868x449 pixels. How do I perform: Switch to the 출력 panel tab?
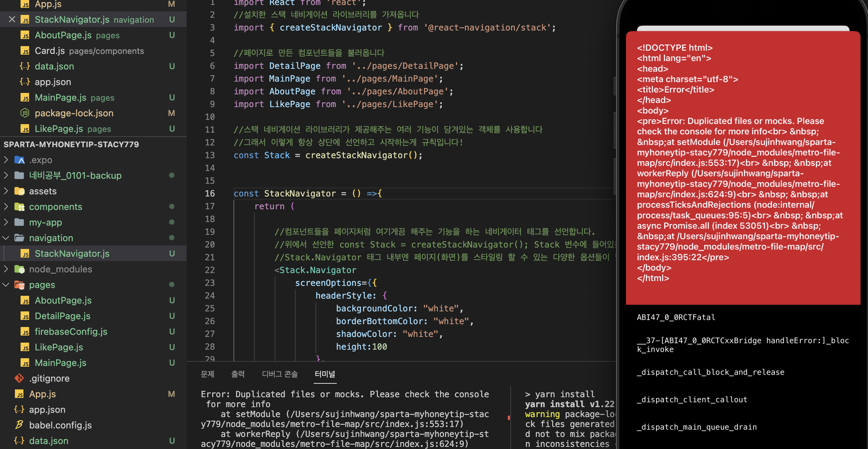[238, 374]
